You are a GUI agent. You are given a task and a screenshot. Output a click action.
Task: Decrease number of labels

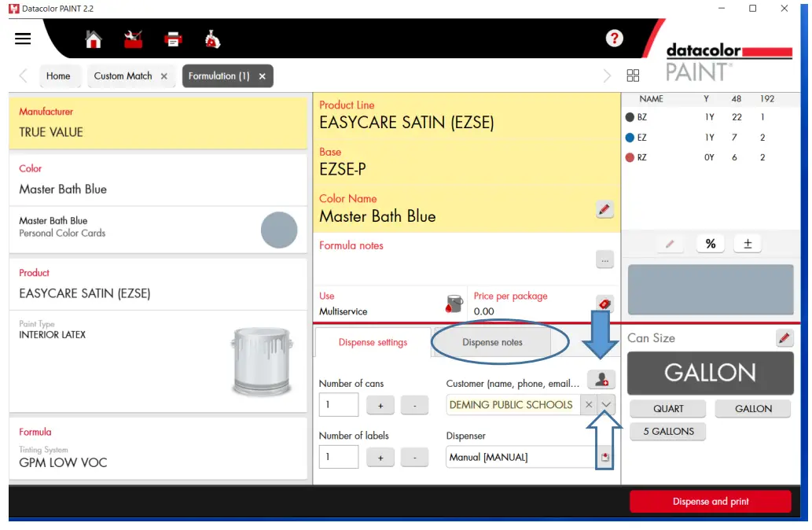(414, 458)
